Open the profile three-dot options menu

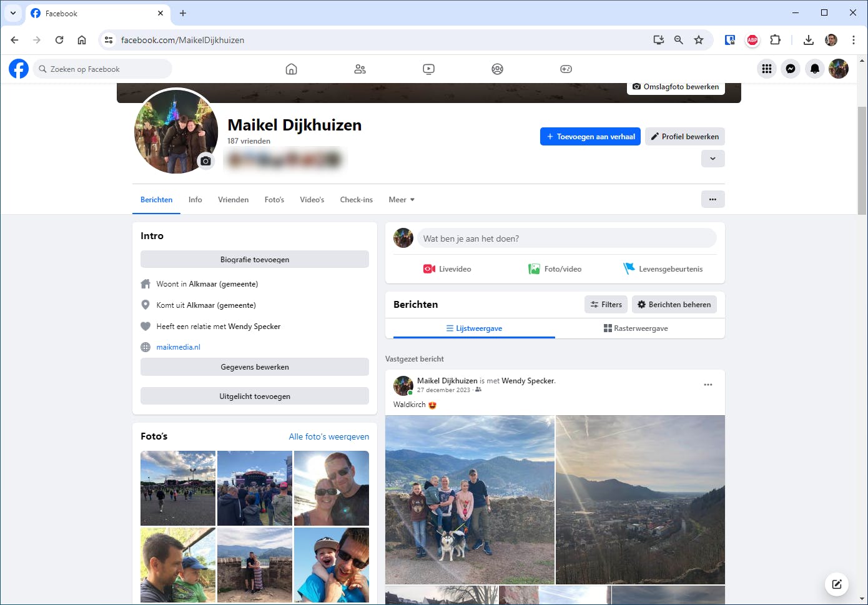coord(713,199)
